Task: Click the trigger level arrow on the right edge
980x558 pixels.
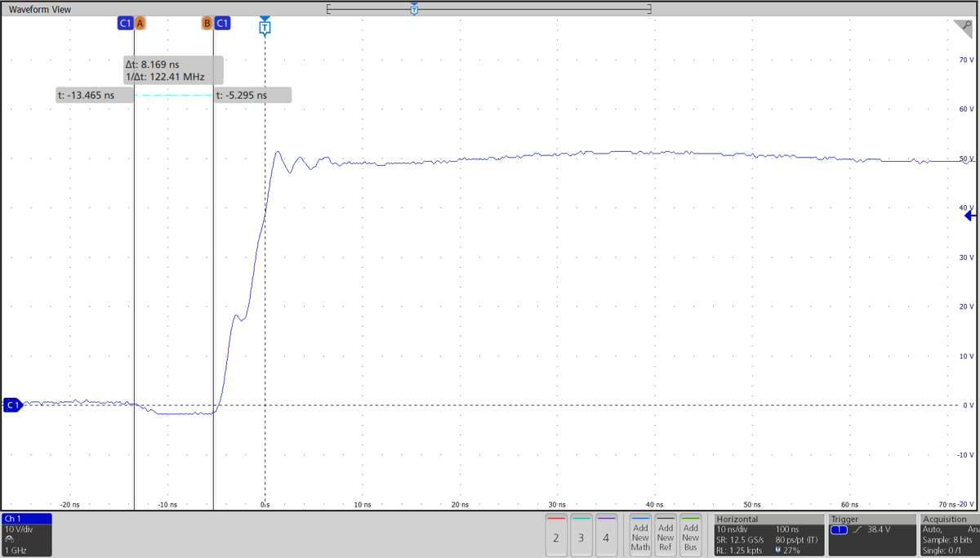Action: 970,214
